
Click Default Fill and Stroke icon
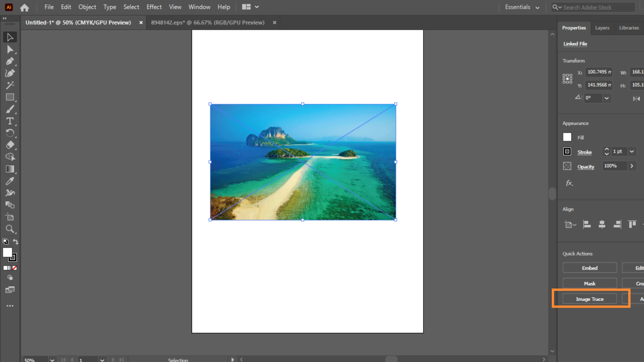click(5, 241)
